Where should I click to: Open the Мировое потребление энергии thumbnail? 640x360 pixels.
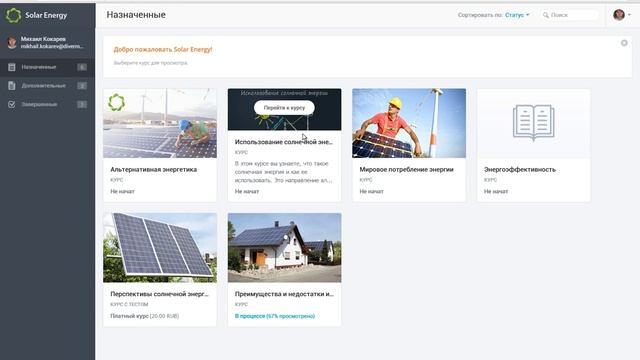[409, 123]
